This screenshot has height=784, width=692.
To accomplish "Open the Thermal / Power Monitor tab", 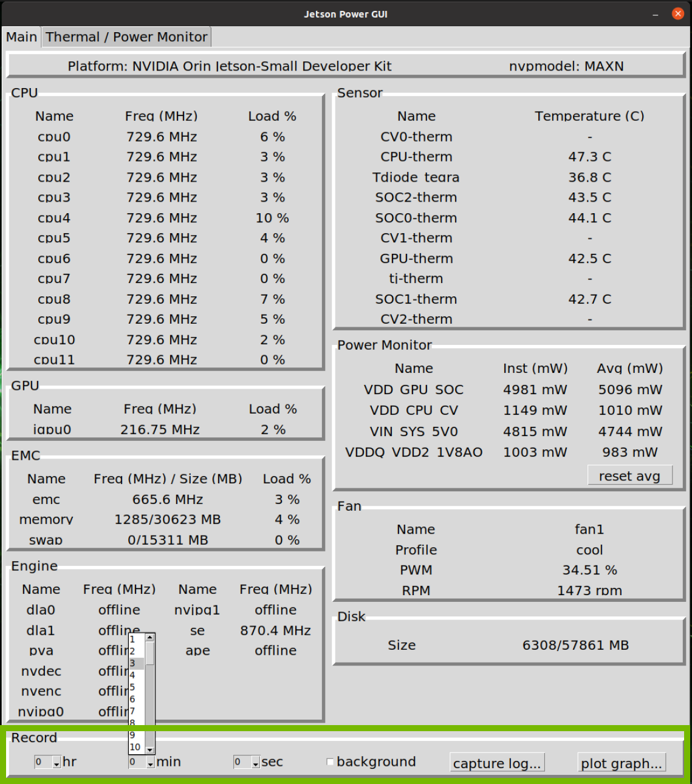I will click(x=126, y=37).
